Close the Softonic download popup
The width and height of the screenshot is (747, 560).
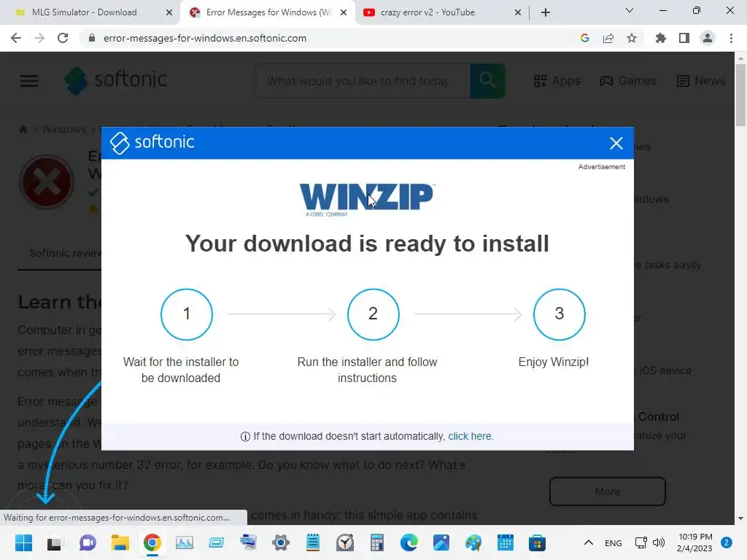(x=616, y=143)
